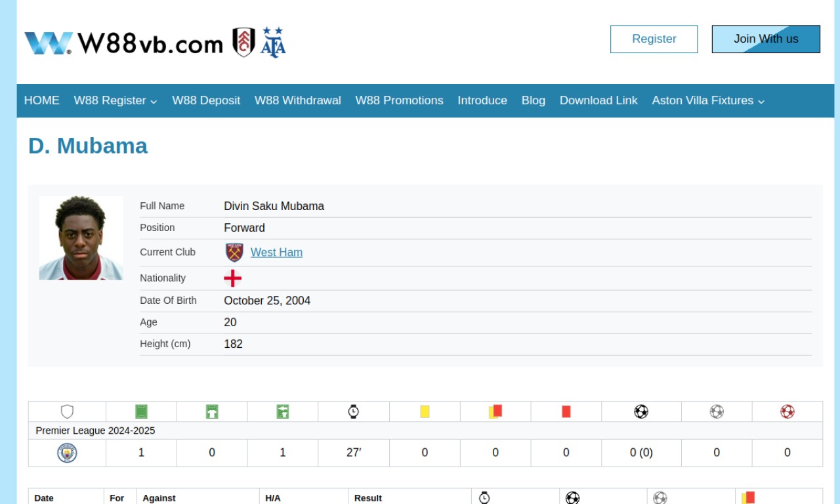Click the Join With us button
The image size is (840, 504).
tap(766, 39)
